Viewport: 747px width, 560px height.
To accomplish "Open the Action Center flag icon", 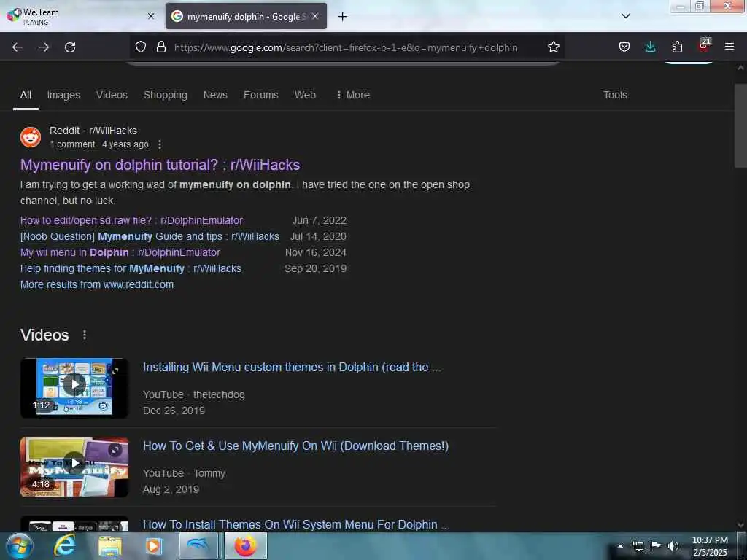I will tap(656, 546).
